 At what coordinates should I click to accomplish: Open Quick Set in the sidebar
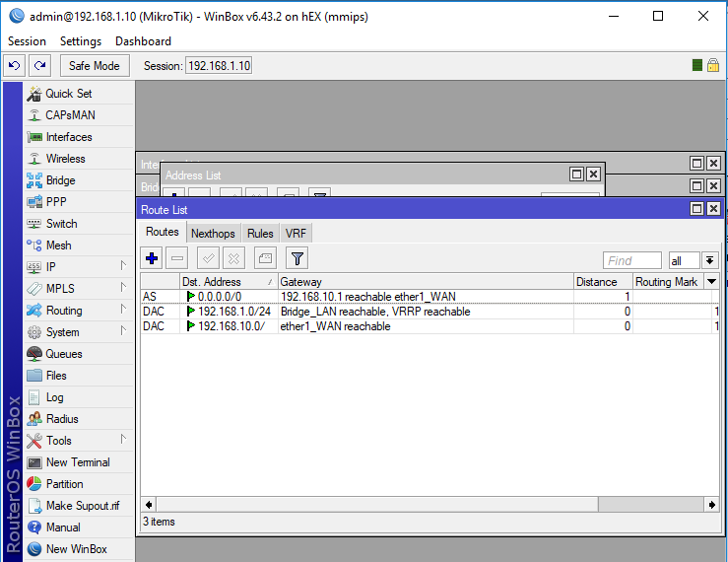point(78,94)
